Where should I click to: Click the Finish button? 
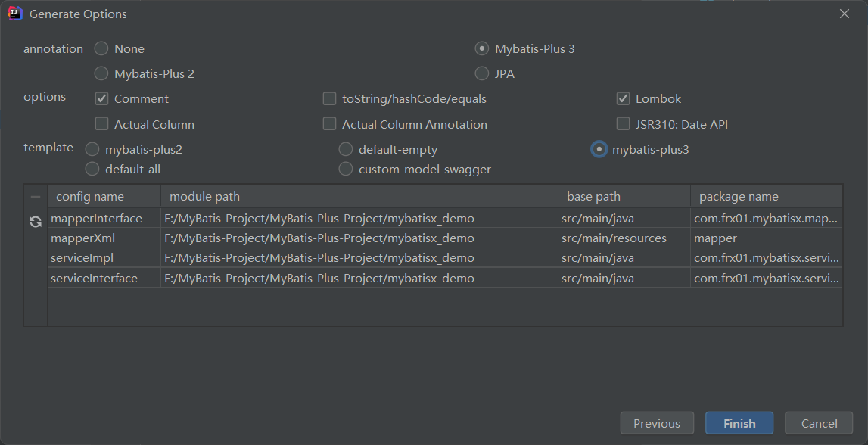tap(739, 423)
